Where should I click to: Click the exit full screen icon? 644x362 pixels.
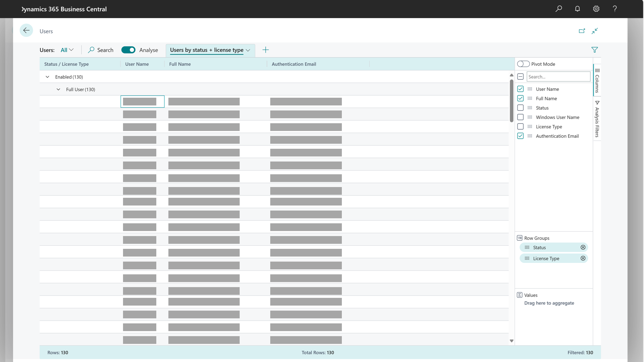coord(595,31)
